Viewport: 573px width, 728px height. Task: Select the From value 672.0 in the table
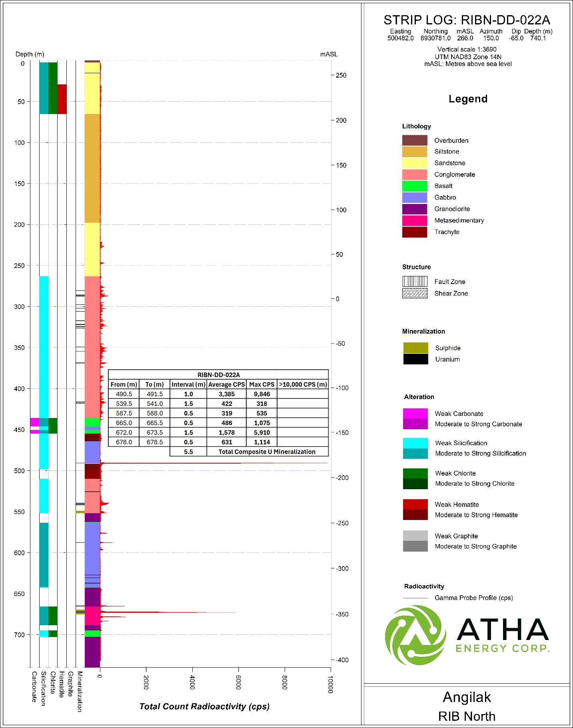[124, 432]
